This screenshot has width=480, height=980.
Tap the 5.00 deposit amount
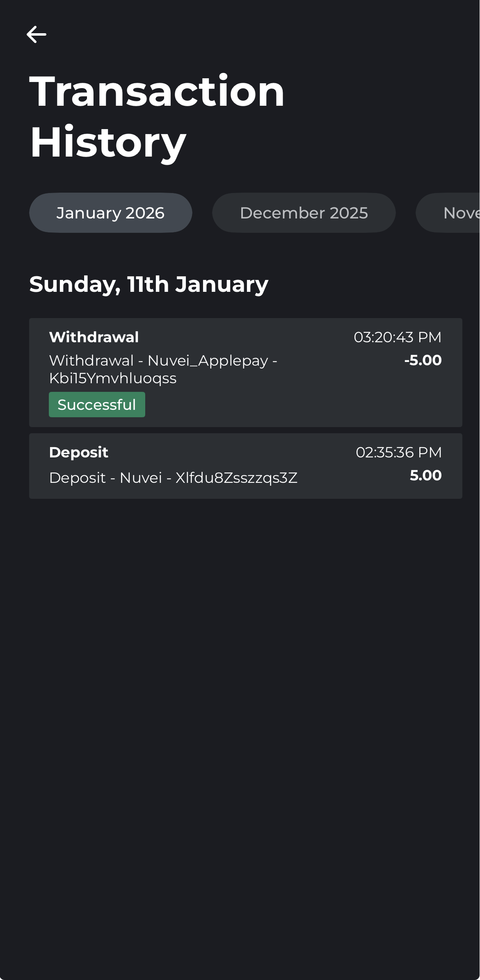425,475
